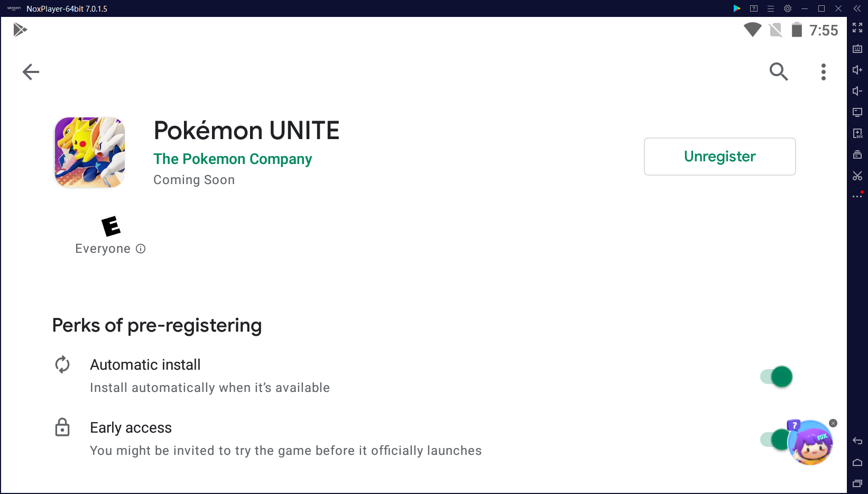Image resolution: width=868 pixels, height=494 pixels.
Task: Open The Pokemon Company developer page
Action: [233, 159]
